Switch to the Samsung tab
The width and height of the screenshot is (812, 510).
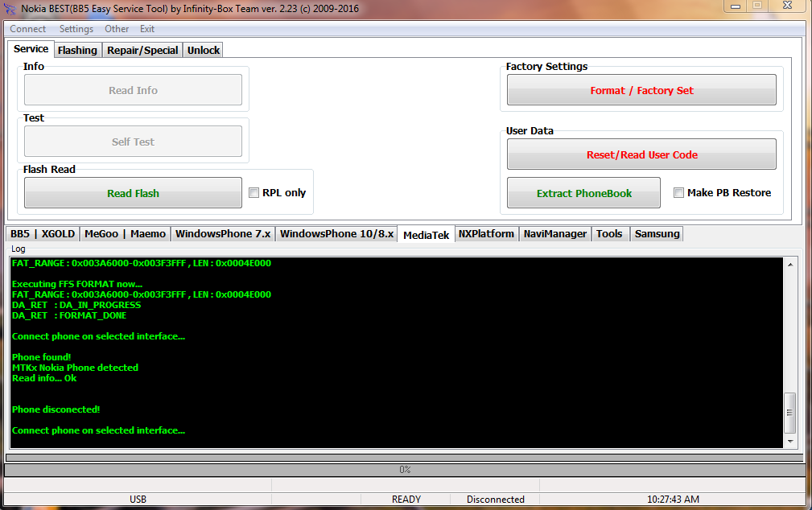pos(657,234)
